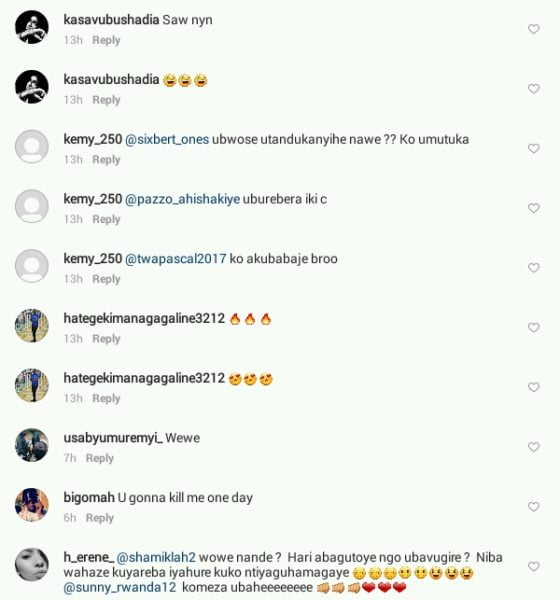This screenshot has height=600, width=560.
Task: Follow the @shamiklah2 mention
Action: (x=156, y=557)
